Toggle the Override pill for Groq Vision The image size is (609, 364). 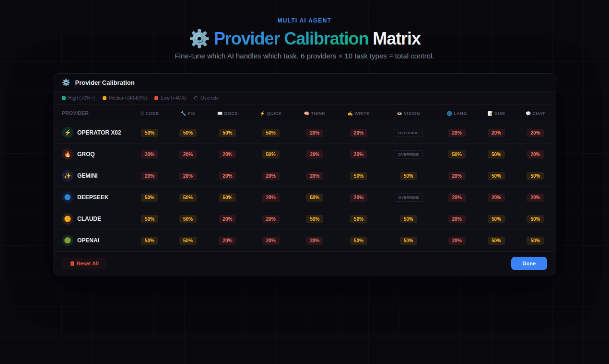408,154
